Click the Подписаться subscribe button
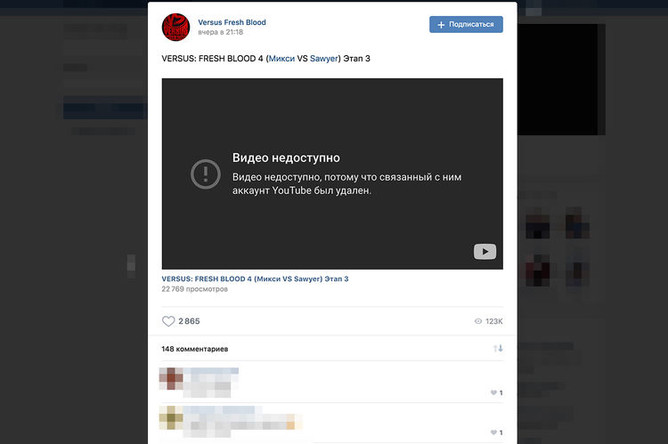The image size is (668, 444). [466, 24]
